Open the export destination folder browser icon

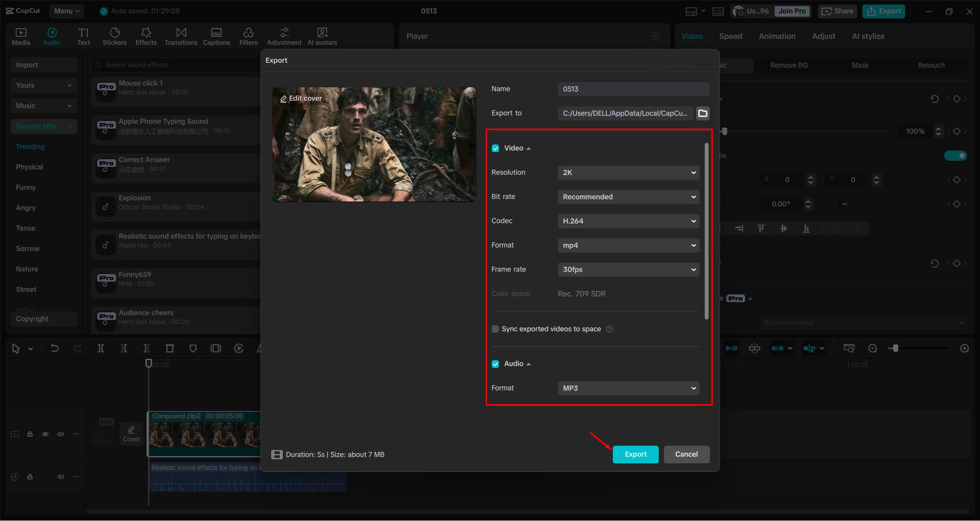[702, 113]
